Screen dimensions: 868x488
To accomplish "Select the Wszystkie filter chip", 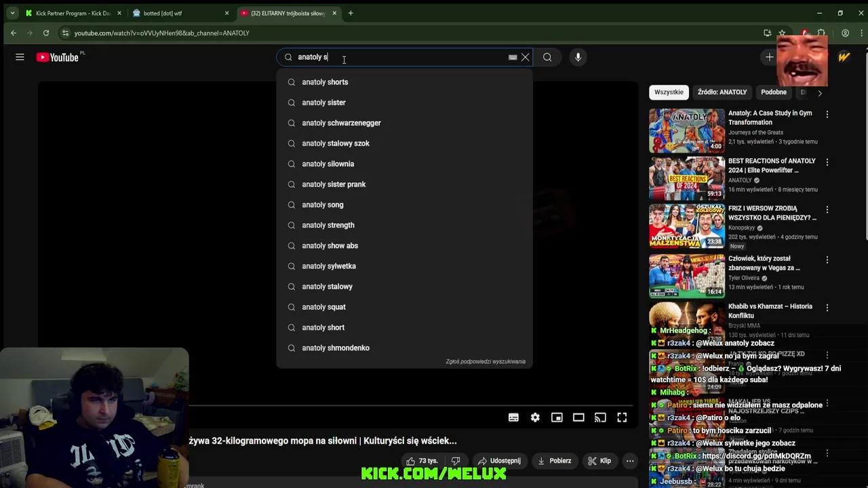I will click(x=669, y=92).
